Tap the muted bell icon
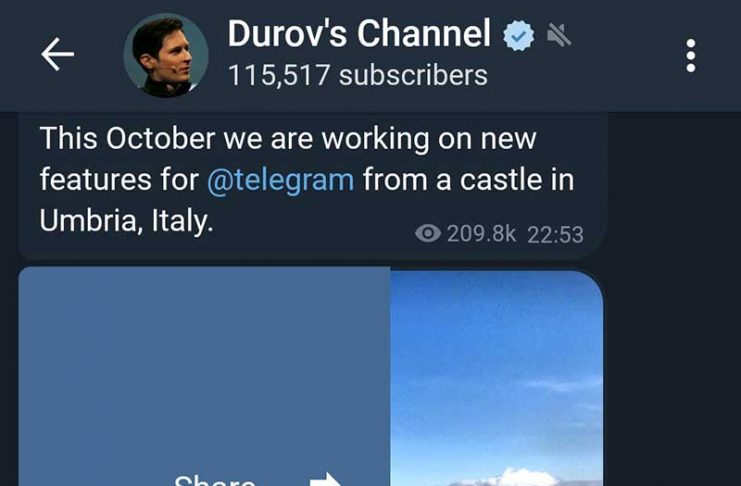The width and height of the screenshot is (741, 486). (559, 35)
